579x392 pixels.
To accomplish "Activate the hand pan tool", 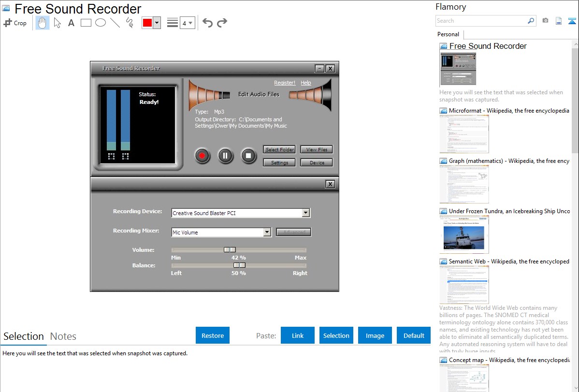I will pos(43,23).
